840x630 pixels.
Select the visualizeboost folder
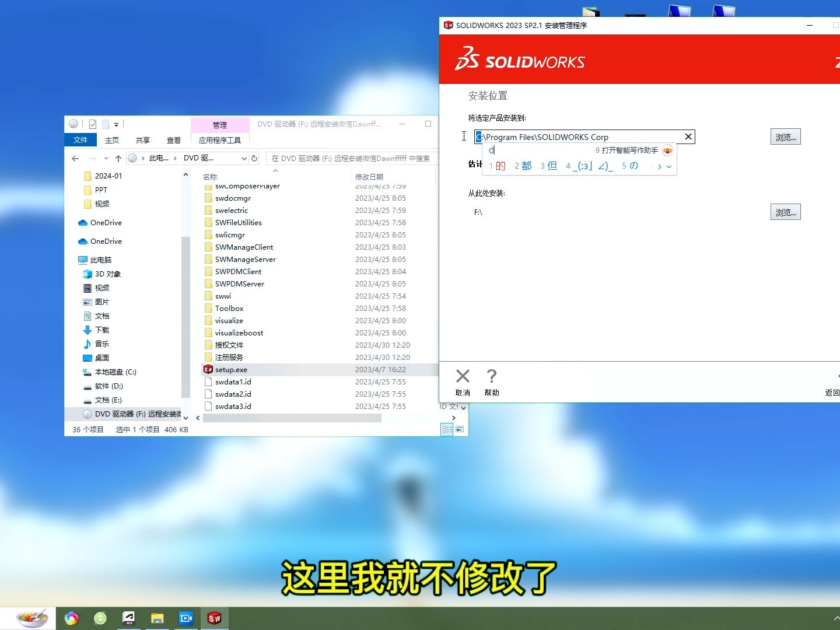[x=239, y=332]
